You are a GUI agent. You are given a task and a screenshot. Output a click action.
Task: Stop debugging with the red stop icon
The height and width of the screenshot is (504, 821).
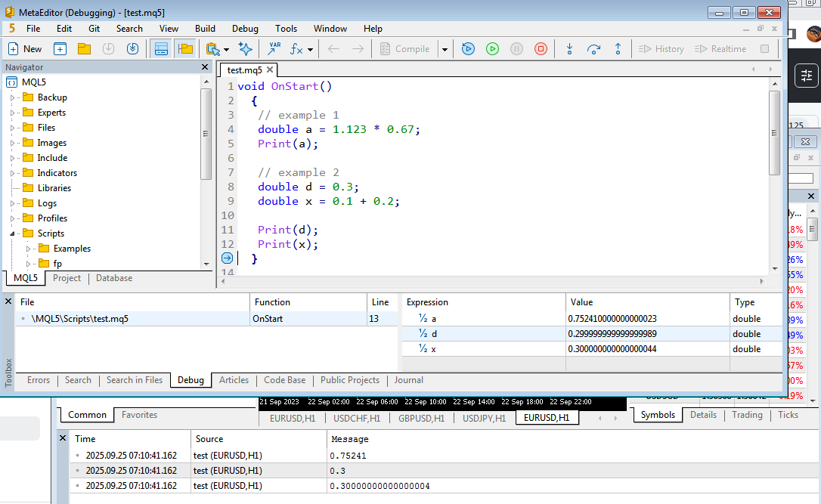[x=541, y=48]
